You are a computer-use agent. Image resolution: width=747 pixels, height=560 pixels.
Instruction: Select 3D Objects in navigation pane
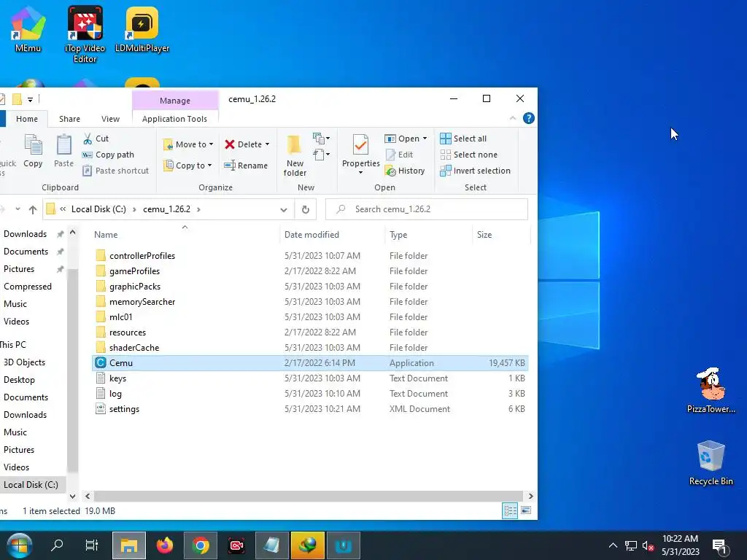pos(24,362)
